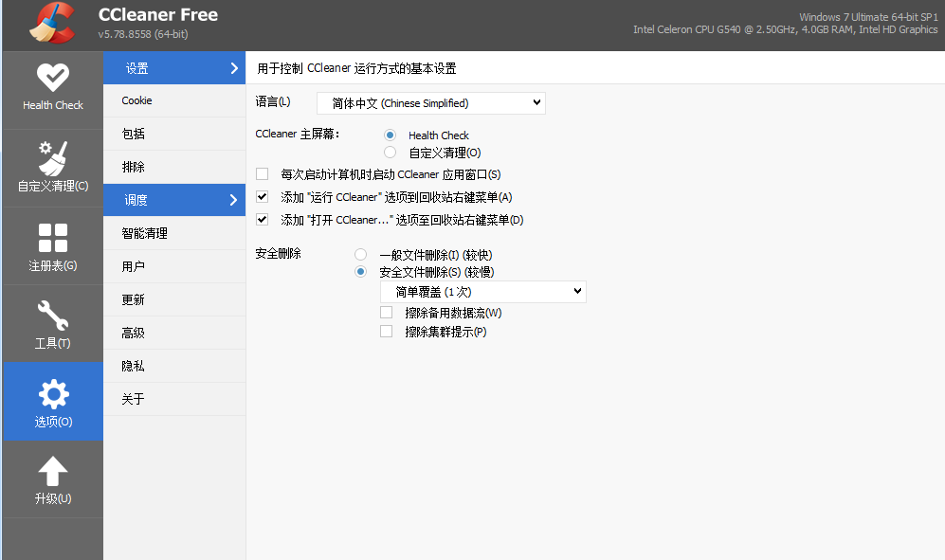
Task: Open Custom Clean broom icon (自定义清理)
Action: tap(52, 157)
